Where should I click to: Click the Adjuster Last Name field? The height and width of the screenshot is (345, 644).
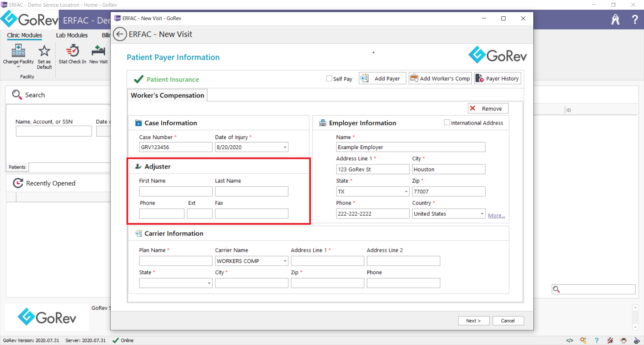[x=252, y=191]
